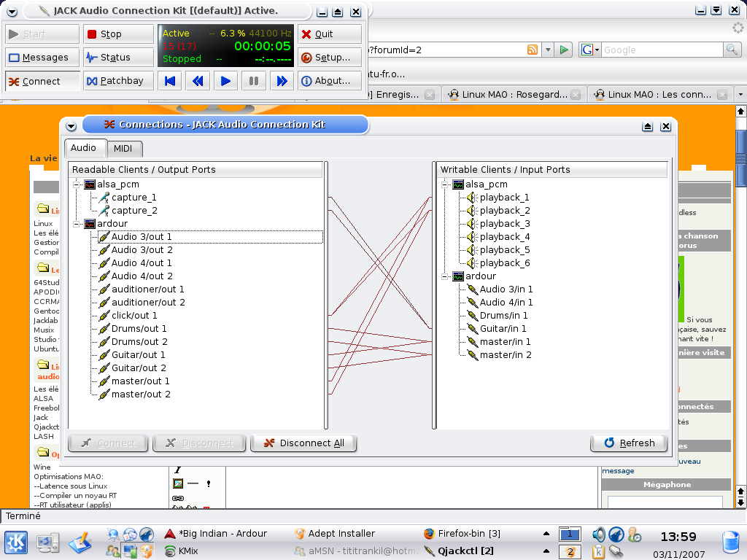Click the volume icon in system tray
Image resolution: width=747 pixels, height=560 pixels.
599,534
